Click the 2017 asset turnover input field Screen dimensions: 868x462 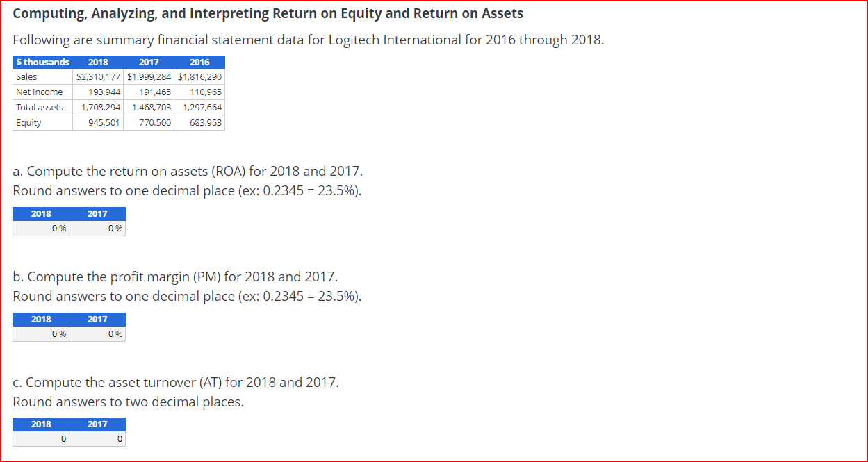click(97, 438)
